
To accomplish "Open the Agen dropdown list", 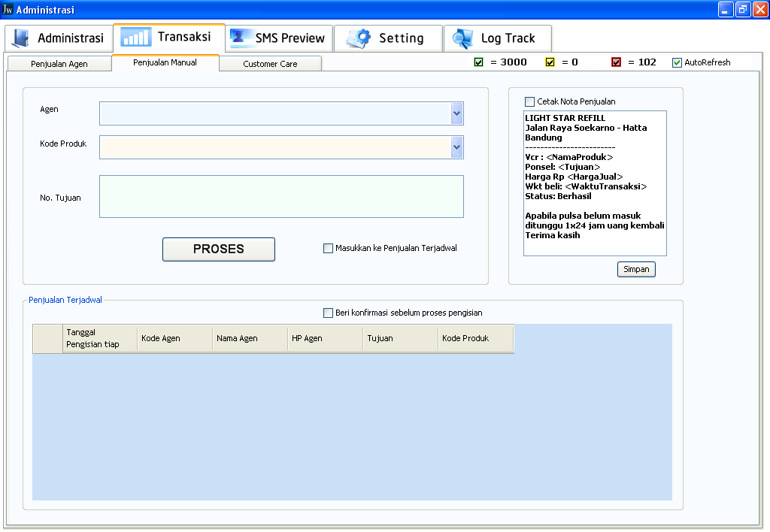I will click(x=456, y=113).
